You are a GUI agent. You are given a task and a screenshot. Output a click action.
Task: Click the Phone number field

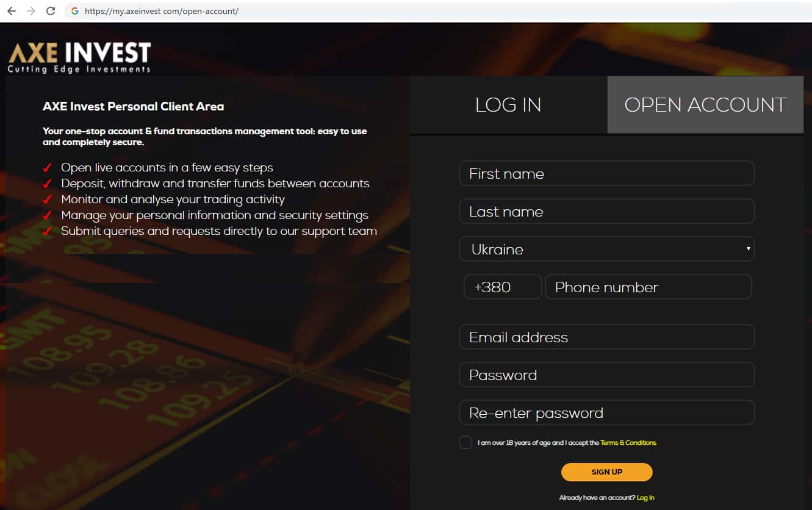[648, 287]
